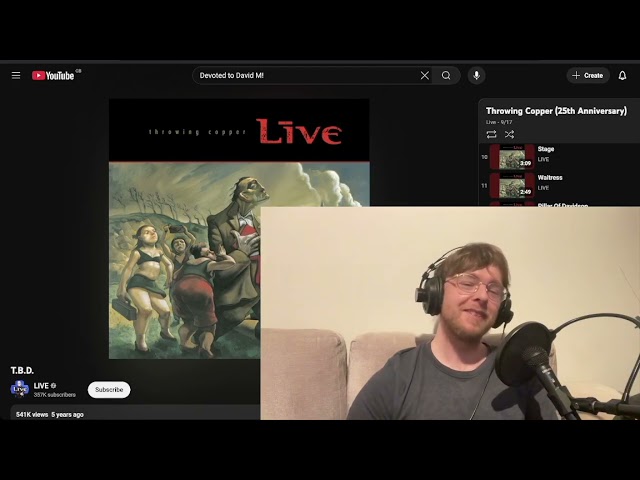Subscribe to the LIVE channel
The image size is (640, 480).
pyautogui.click(x=109, y=390)
